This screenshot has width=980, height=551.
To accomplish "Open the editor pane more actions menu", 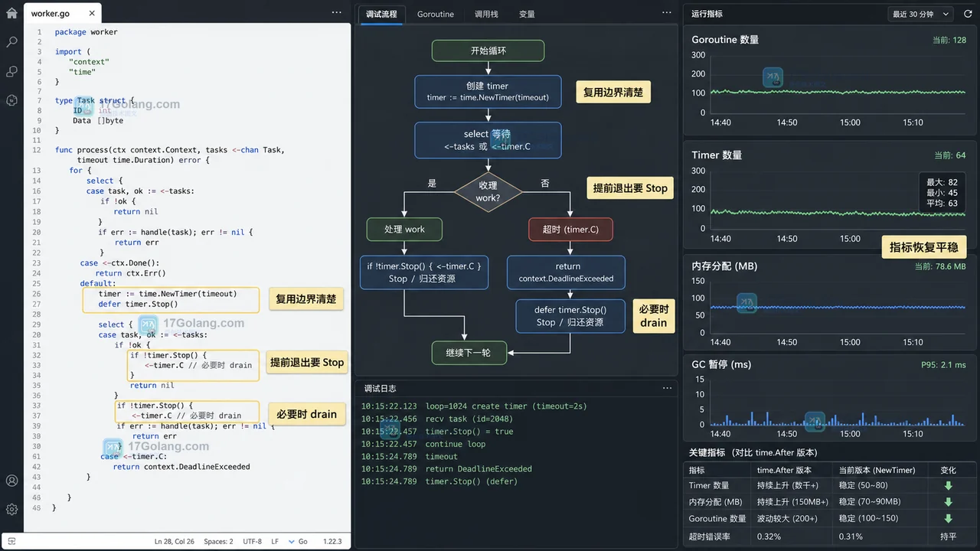I will (x=337, y=13).
